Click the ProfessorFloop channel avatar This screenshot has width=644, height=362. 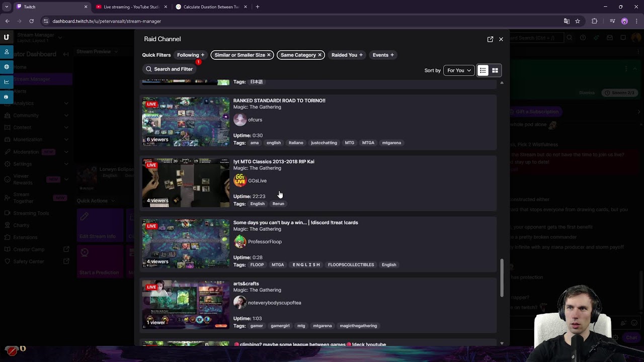(x=240, y=242)
